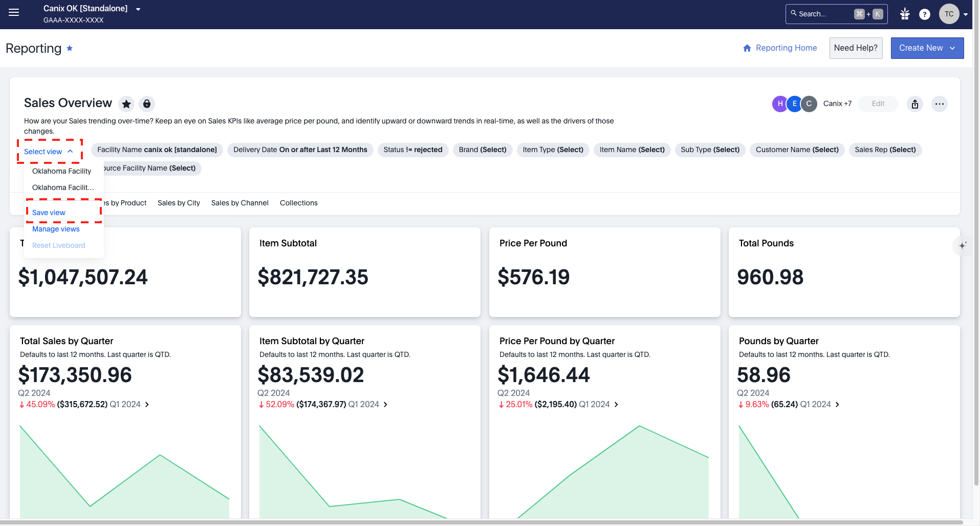980x526 pixels.
Task: Click the H user avatar
Action: pos(779,103)
